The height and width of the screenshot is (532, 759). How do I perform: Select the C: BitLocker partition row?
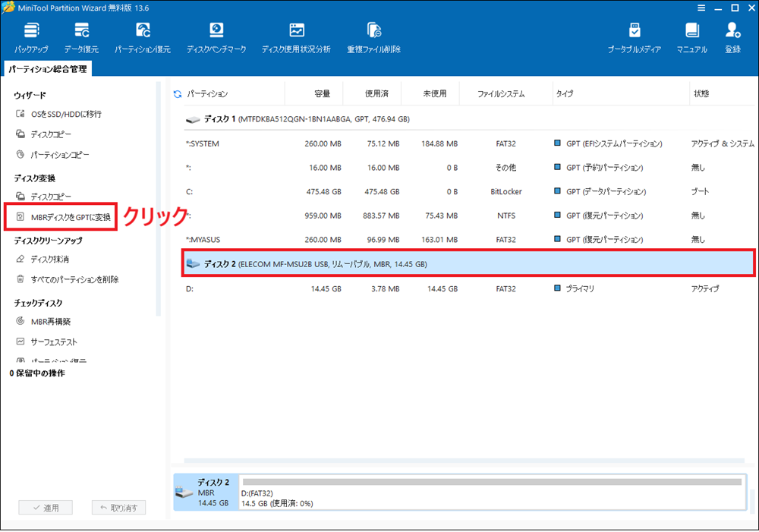pos(468,192)
